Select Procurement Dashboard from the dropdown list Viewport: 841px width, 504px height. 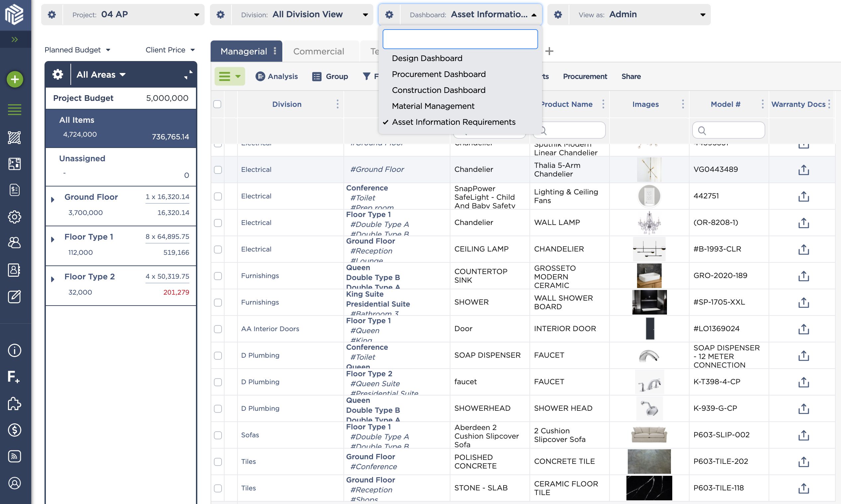439,74
